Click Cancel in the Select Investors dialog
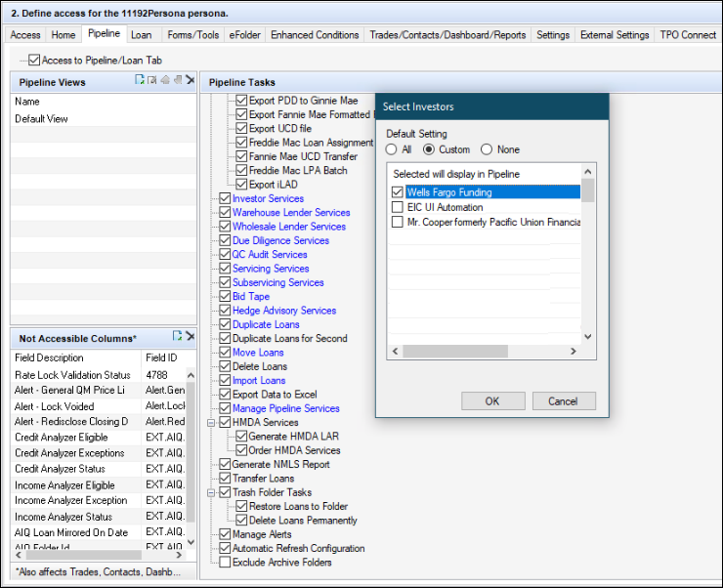 pos(563,401)
